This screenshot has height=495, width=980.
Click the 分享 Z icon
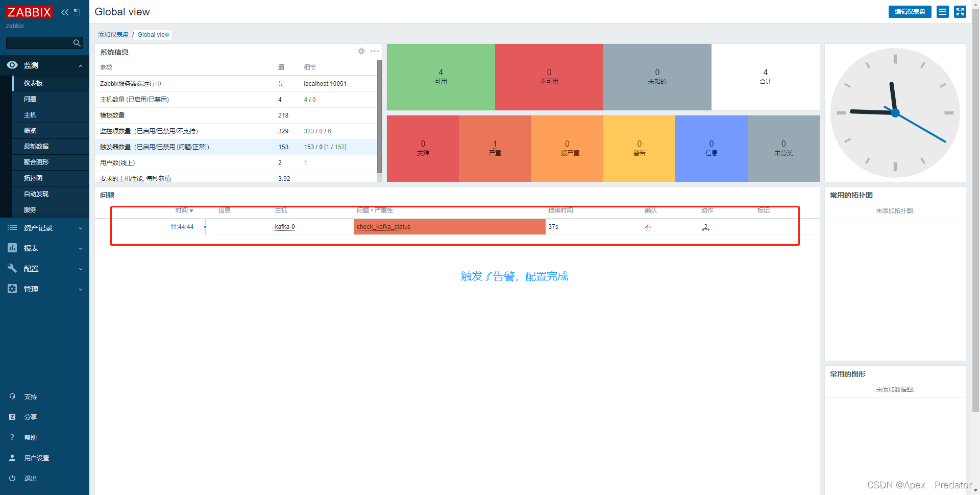[12, 417]
